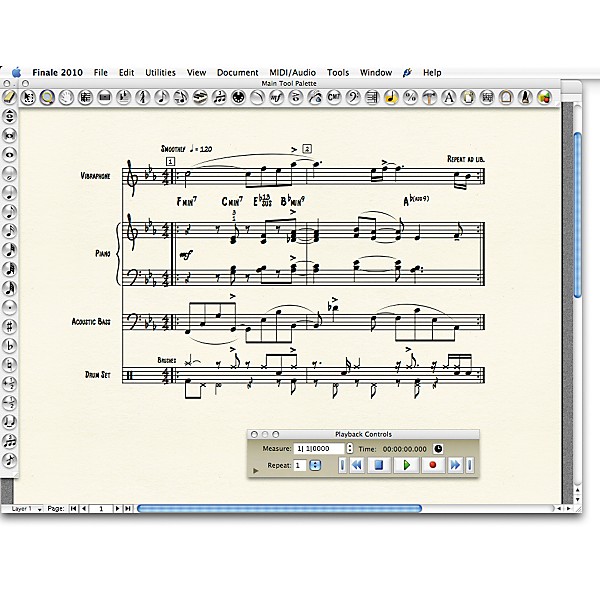This screenshot has width=600, height=600.
Task: Select the Zoom magnifier tool
Action: point(47,98)
